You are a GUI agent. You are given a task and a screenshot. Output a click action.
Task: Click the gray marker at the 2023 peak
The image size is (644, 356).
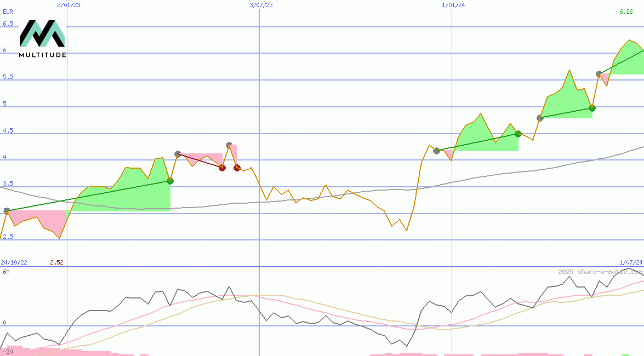click(x=229, y=146)
